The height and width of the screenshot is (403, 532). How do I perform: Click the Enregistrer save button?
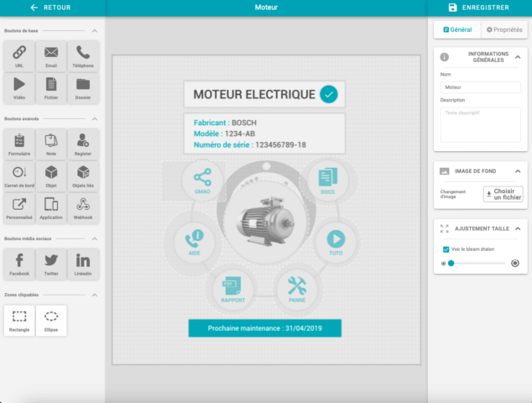(x=479, y=8)
